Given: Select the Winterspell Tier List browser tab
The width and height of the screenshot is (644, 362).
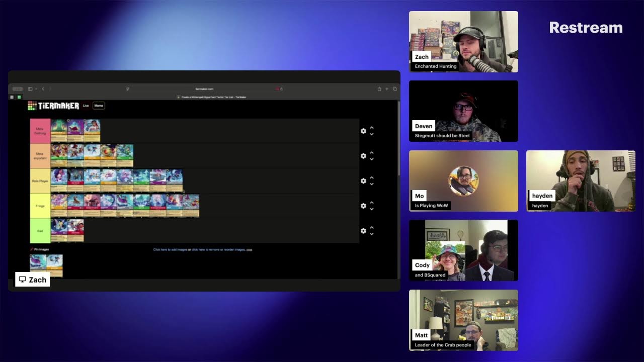Looking at the screenshot, I should 211,97.
